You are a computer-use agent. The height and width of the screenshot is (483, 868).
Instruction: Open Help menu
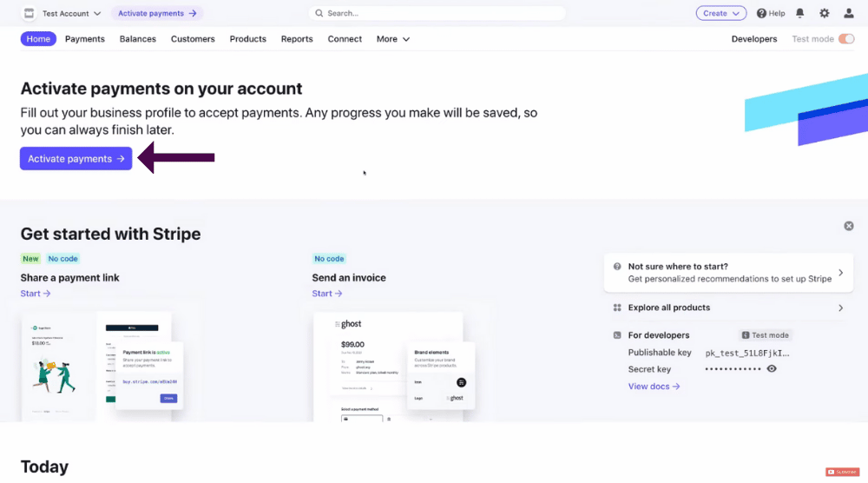tap(771, 13)
